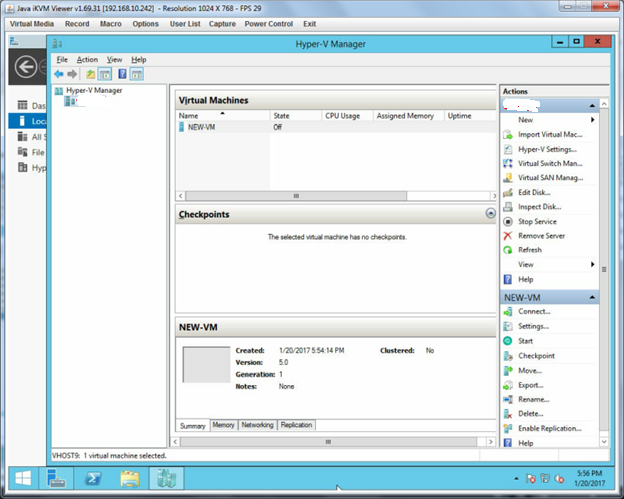The width and height of the screenshot is (624, 499).
Task: Click the Uptime column header
Action: point(470,116)
